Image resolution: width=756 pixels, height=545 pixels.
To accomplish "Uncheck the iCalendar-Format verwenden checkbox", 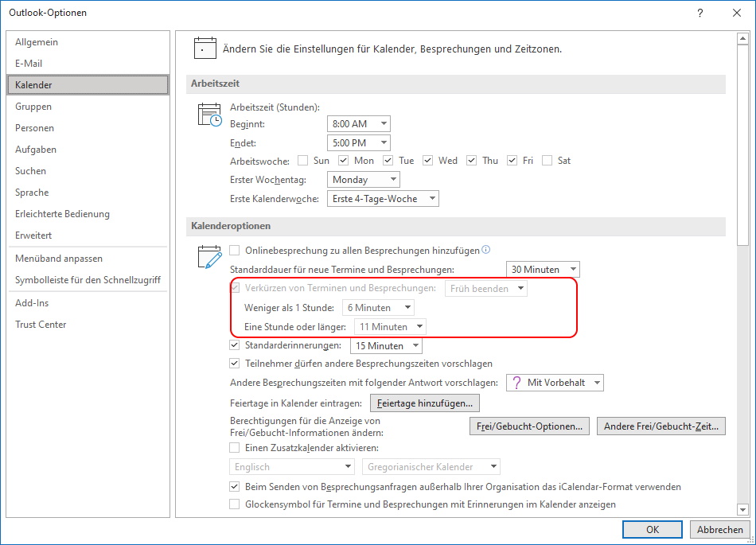I will (x=234, y=487).
